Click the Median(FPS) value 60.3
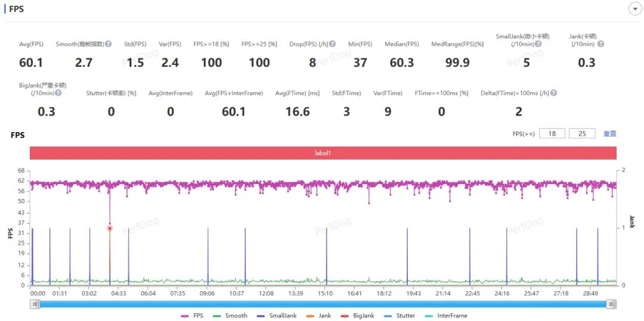The height and width of the screenshot is (321, 644). click(x=401, y=63)
